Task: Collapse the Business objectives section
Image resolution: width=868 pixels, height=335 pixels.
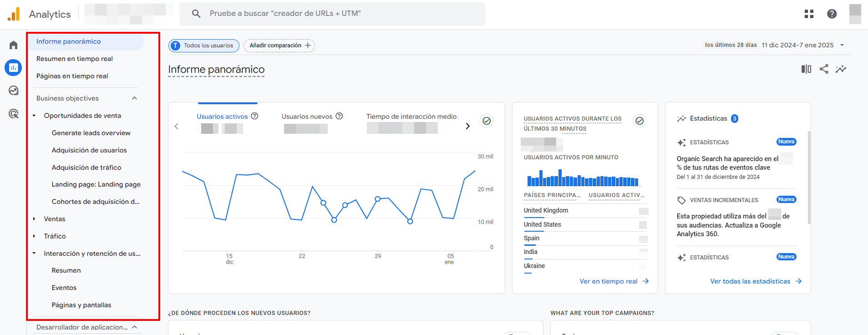Action: point(134,98)
